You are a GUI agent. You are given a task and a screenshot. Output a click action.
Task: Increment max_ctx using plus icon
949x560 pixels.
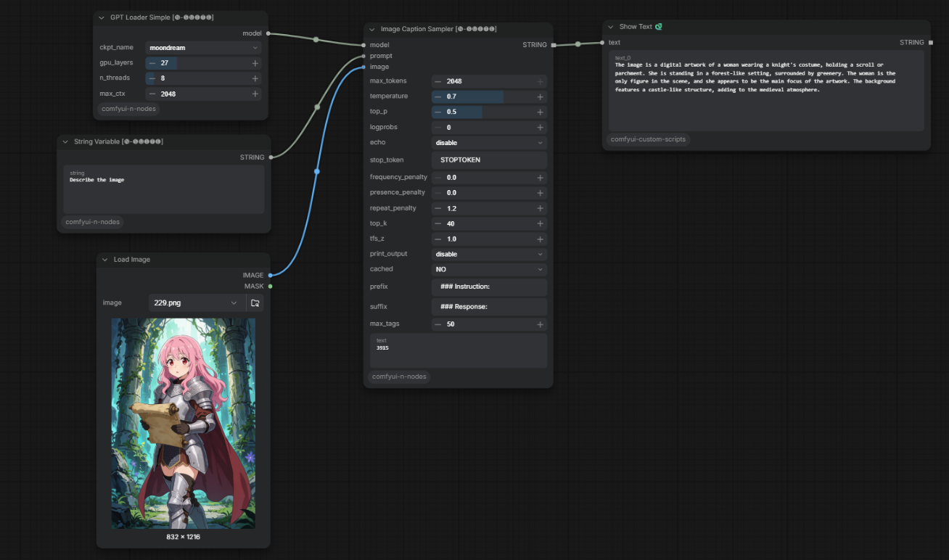[255, 94]
